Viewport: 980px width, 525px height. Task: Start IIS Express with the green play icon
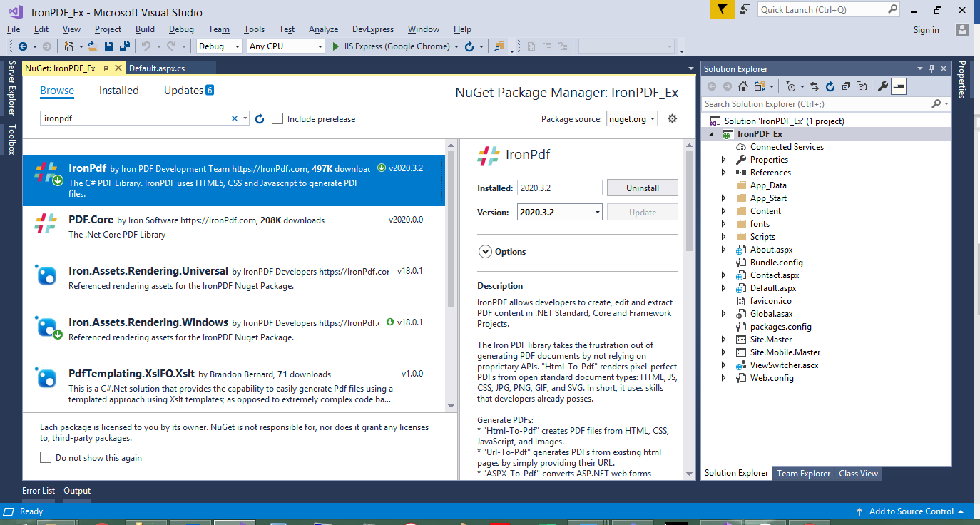pos(337,46)
